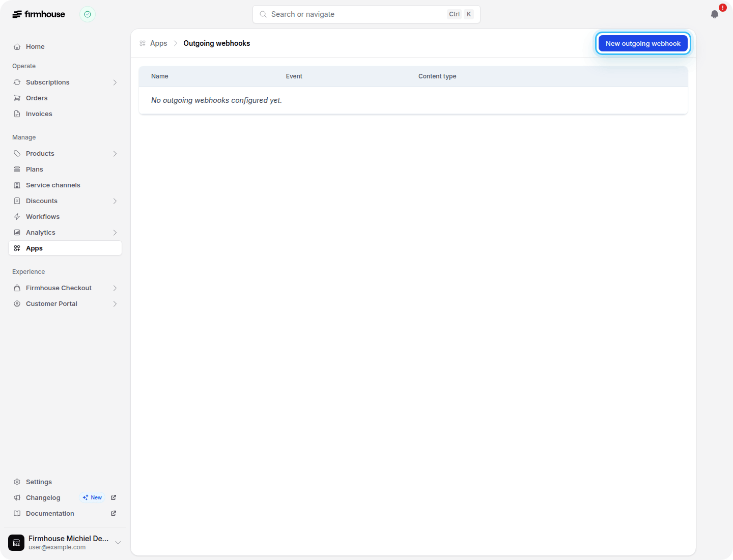
Task: Open Settings in the sidebar
Action: pyautogui.click(x=65, y=482)
